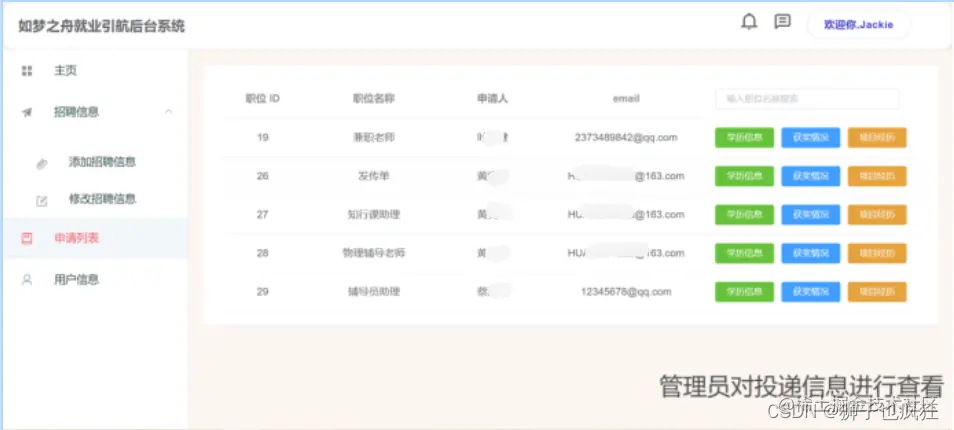Check 获奖情况 for 辅导员助理 row
Viewport: 954px width, 430px height.
click(x=810, y=292)
